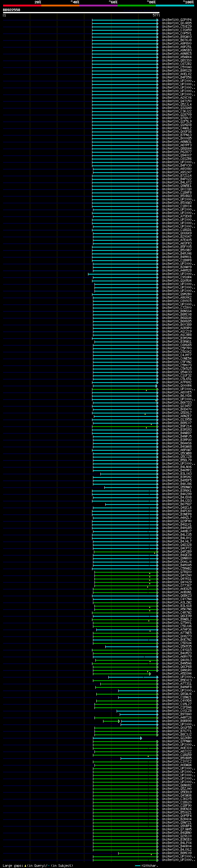Select the UniRef100_Q54K33 label
The height and width of the screenshot is (868, 197).
(177, 372)
